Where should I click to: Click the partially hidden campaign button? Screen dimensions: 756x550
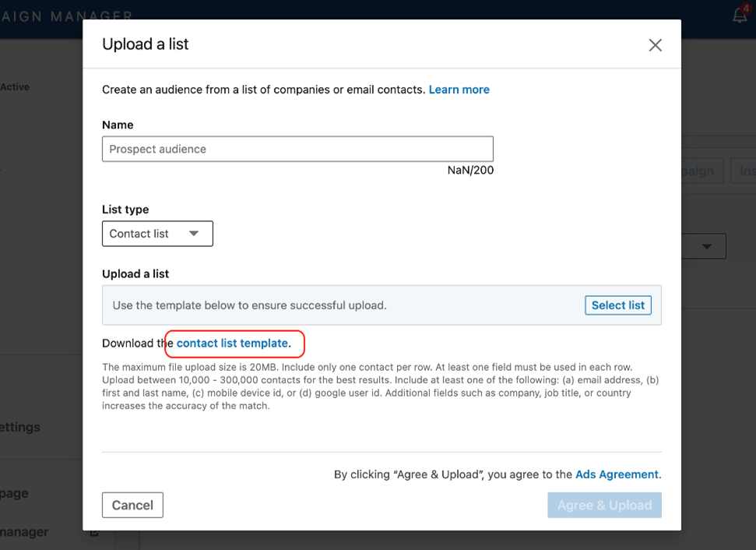(702, 171)
